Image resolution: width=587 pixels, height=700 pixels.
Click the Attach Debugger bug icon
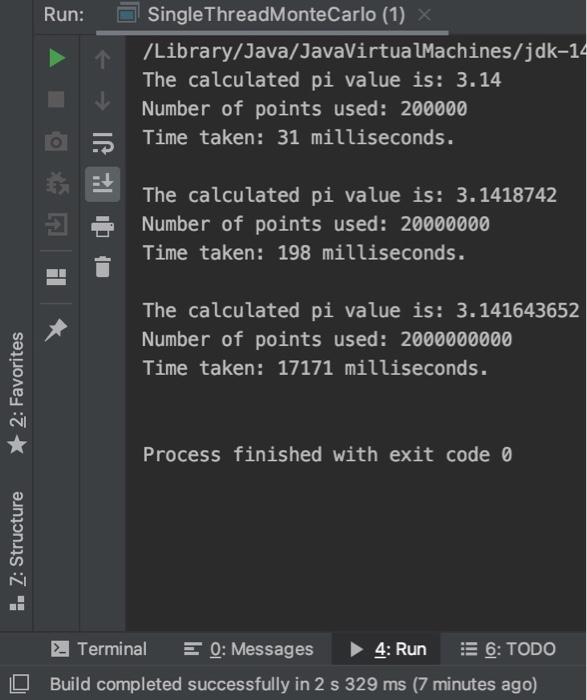tap(57, 183)
